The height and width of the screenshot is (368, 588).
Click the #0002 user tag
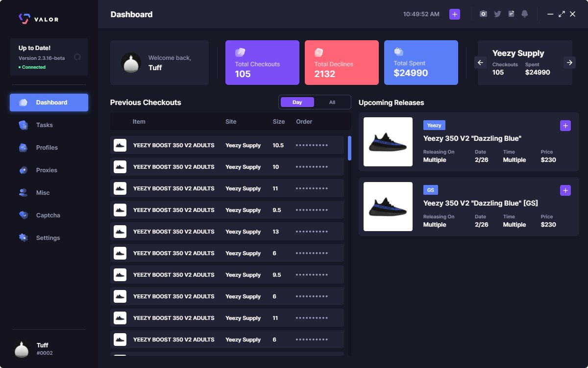point(45,353)
